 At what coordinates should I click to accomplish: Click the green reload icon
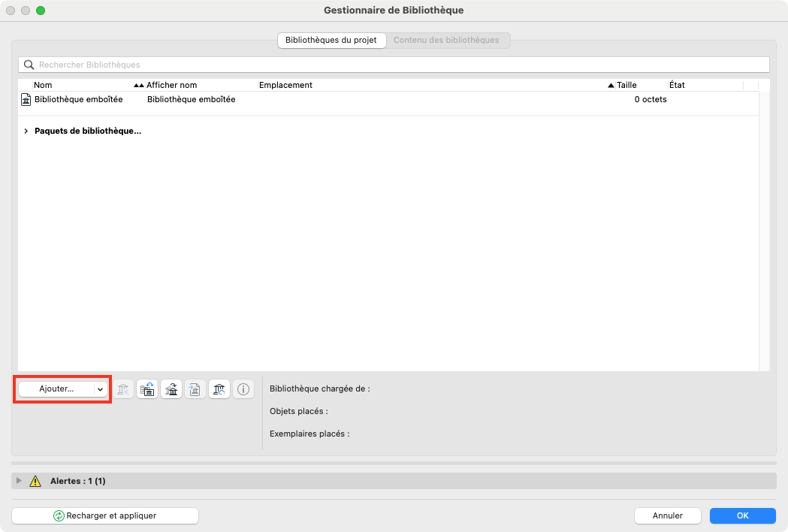(59, 516)
